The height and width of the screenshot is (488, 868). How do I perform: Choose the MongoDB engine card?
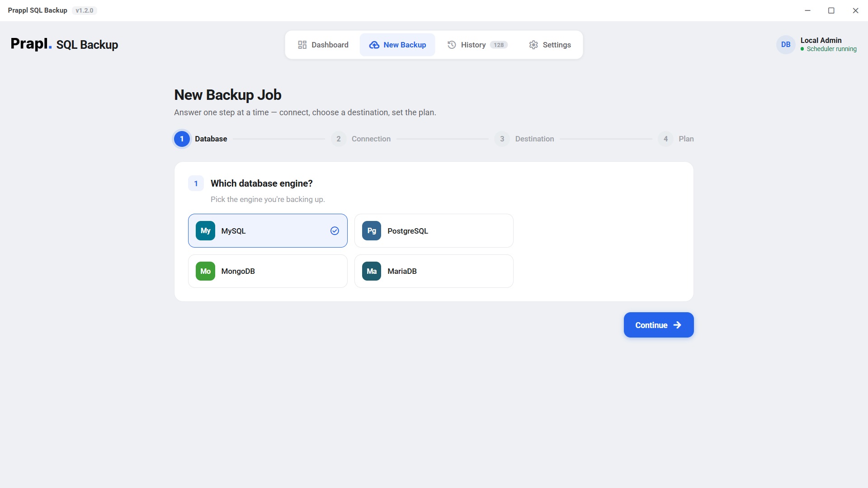(268, 271)
